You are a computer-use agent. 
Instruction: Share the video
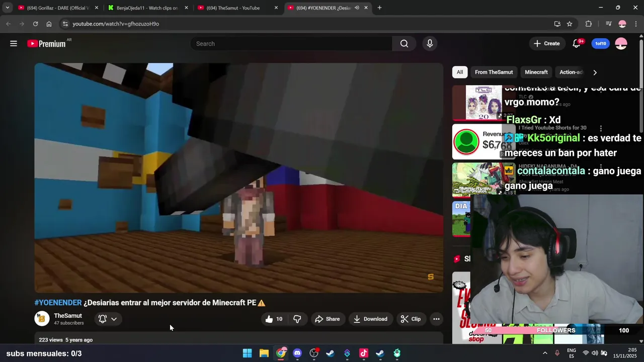tap(327, 319)
